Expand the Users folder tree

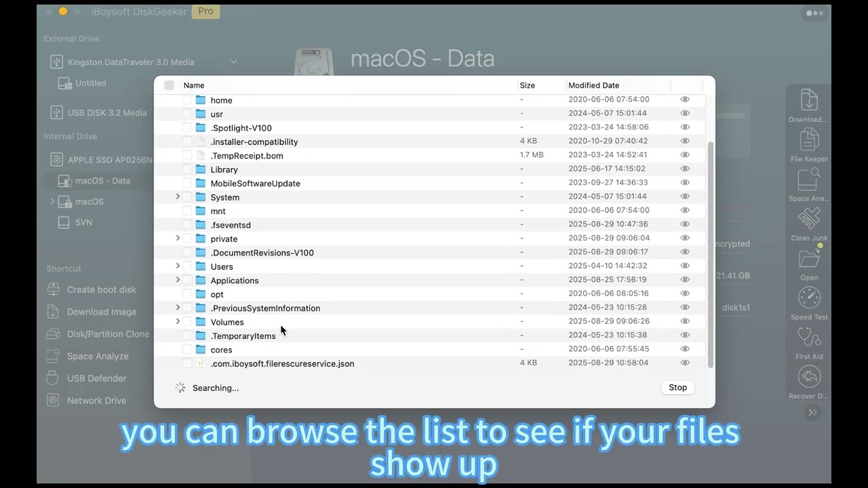[178, 266]
